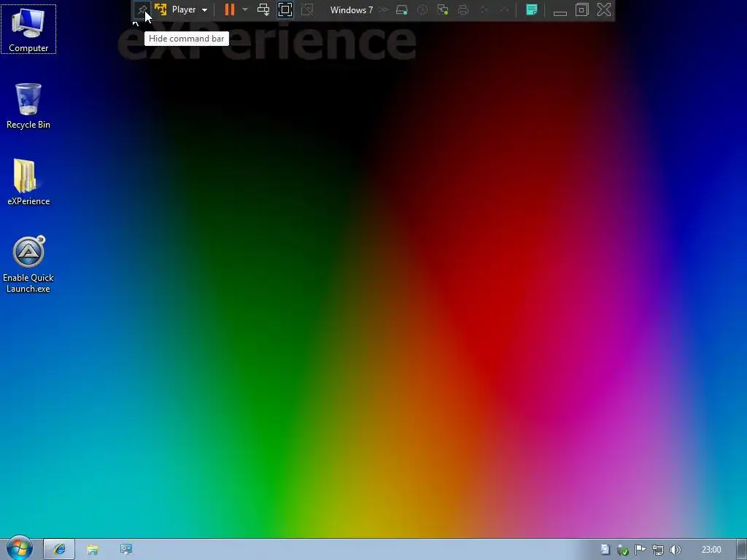Click the sound card device icon
The image size is (747, 560).
484,9
